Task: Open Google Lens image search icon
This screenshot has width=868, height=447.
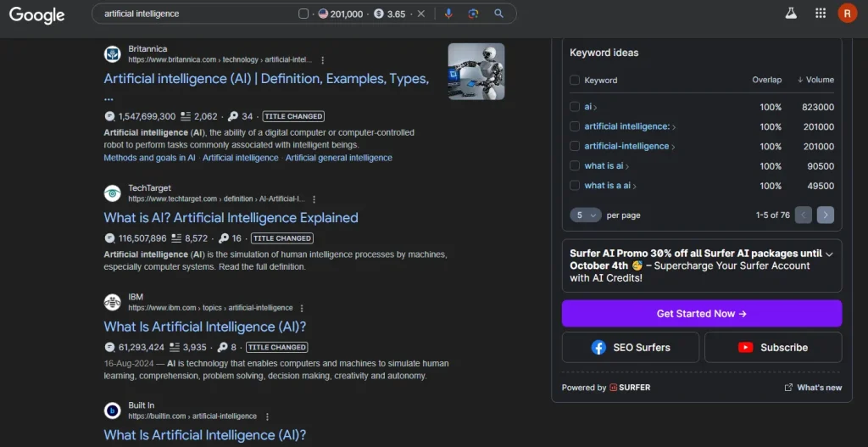Action: pos(473,14)
